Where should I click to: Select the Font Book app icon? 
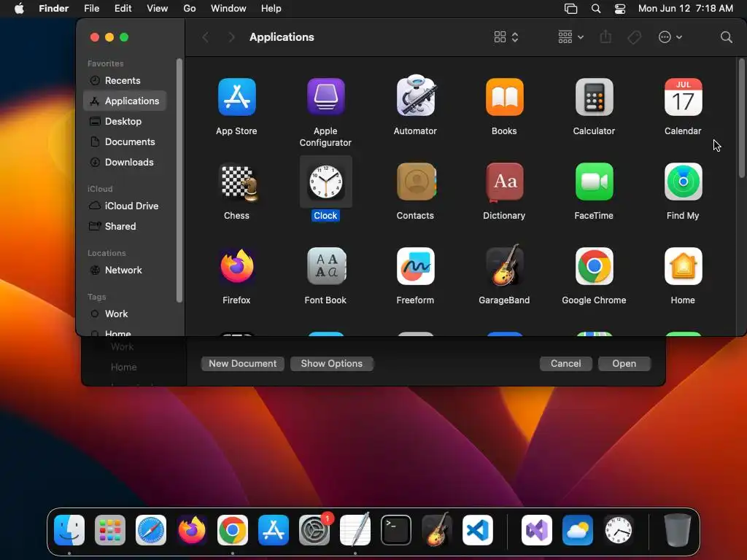(326, 266)
